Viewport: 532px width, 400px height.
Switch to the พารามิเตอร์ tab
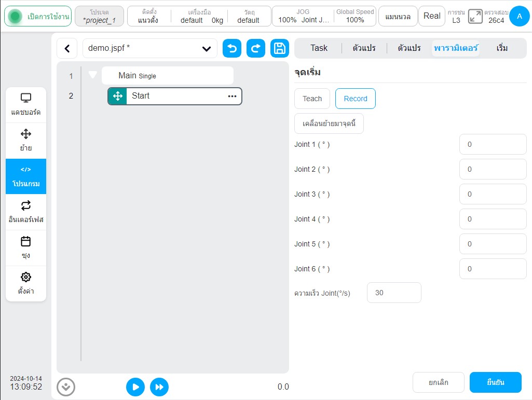tap(456, 48)
